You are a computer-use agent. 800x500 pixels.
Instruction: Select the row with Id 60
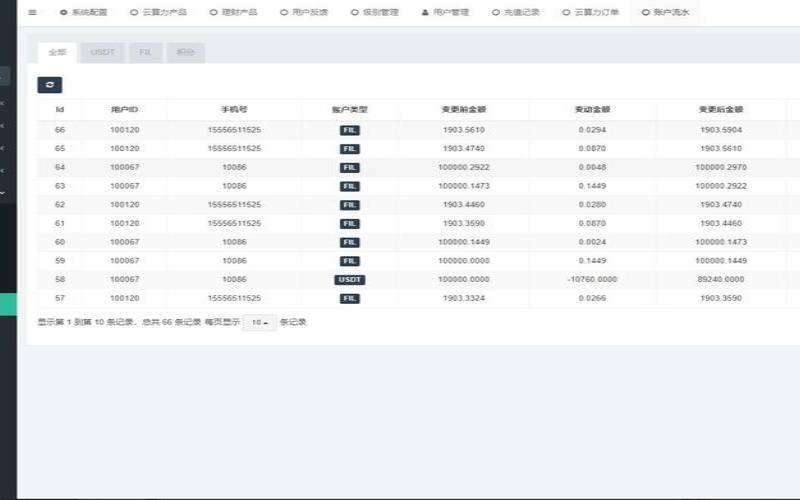coord(418,242)
